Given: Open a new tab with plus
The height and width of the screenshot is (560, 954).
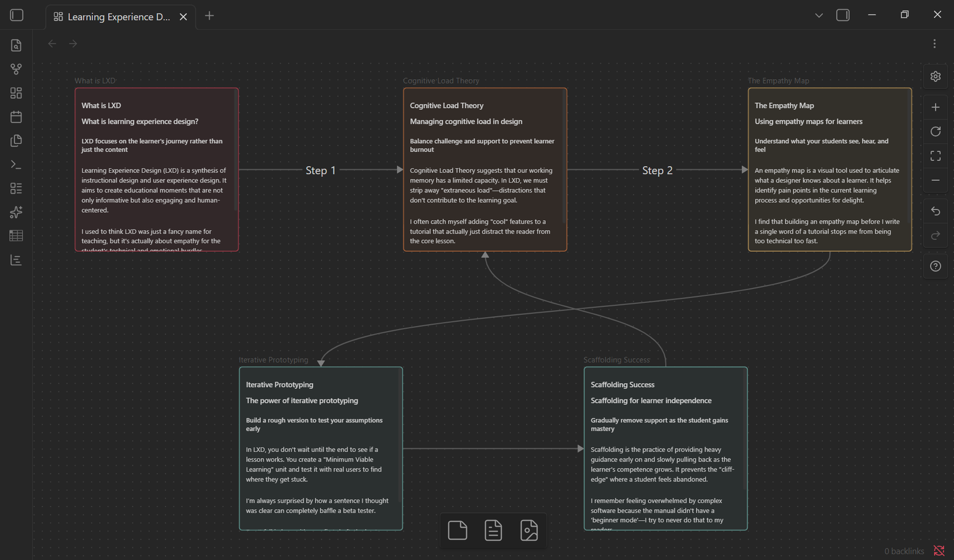Looking at the screenshot, I should tap(209, 16).
